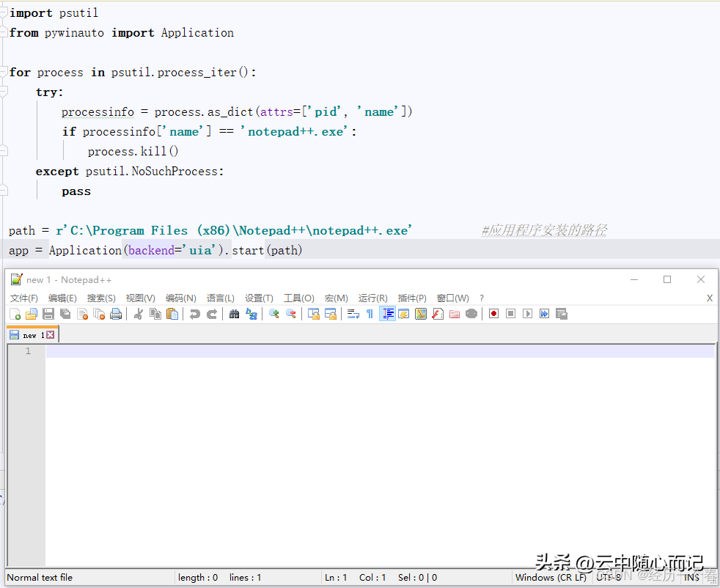The height and width of the screenshot is (588, 720).
Task: Click "Ln : 1" in the status bar
Action: point(336,578)
